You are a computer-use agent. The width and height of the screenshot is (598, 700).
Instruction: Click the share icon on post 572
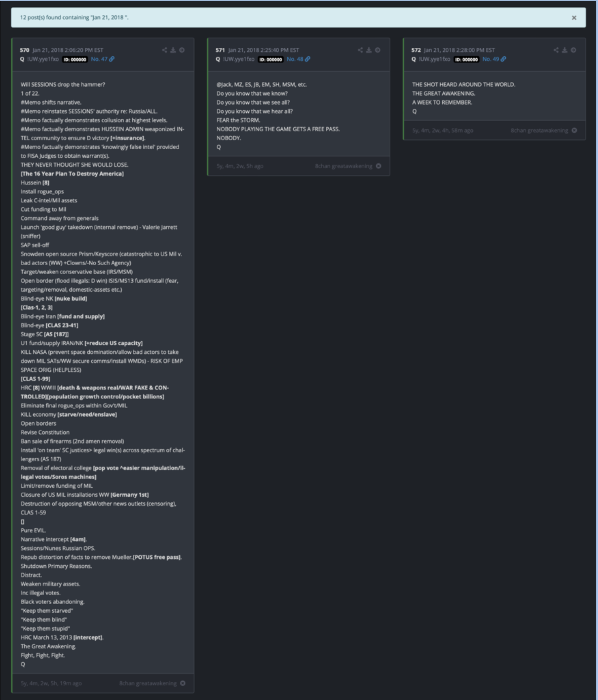tap(556, 50)
